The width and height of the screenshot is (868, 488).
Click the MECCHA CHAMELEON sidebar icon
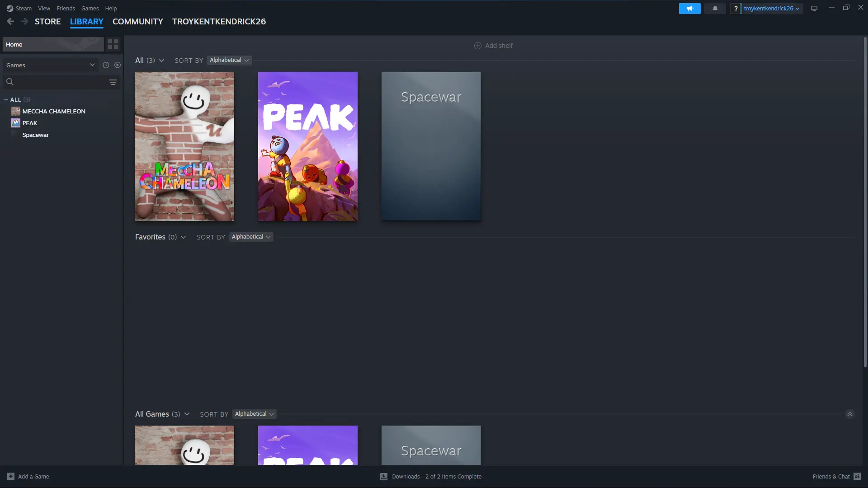coord(16,111)
